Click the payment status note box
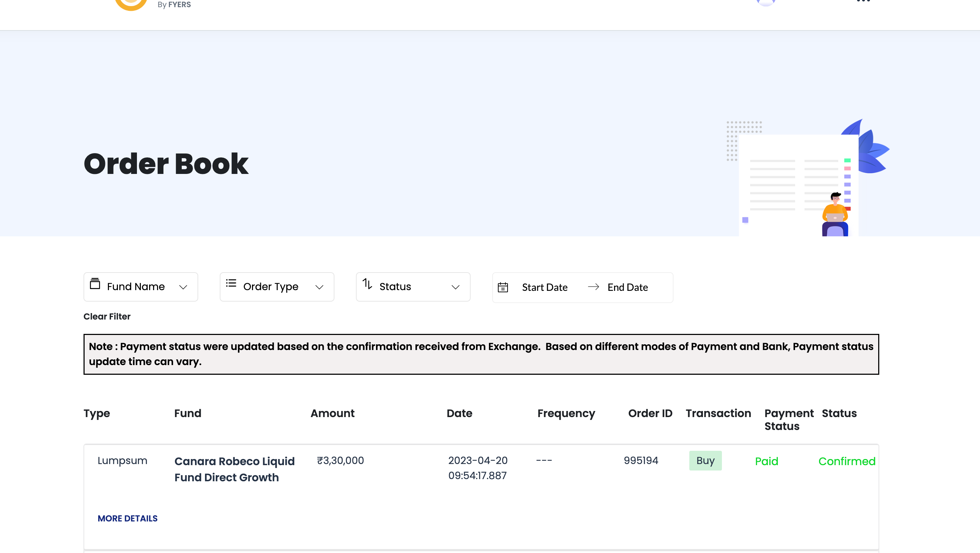 coord(481,354)
